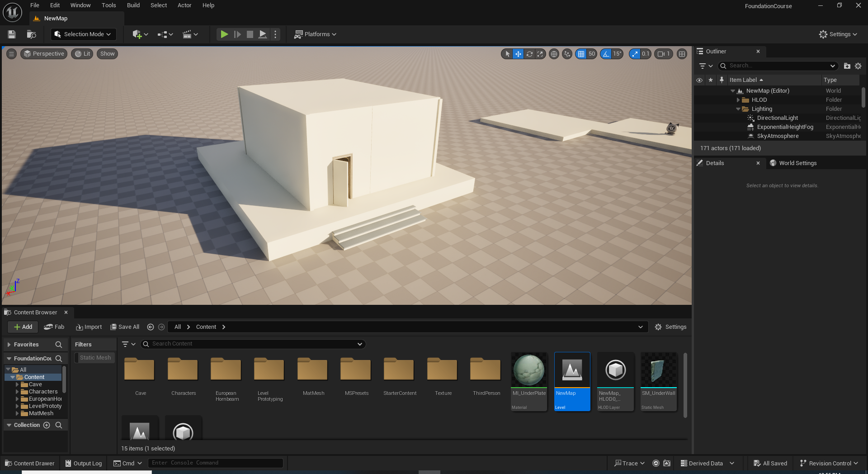The width and height of the screenshot is (868, 474).
Task: Open rotation snap value 15°
Action: coord(618,54)
